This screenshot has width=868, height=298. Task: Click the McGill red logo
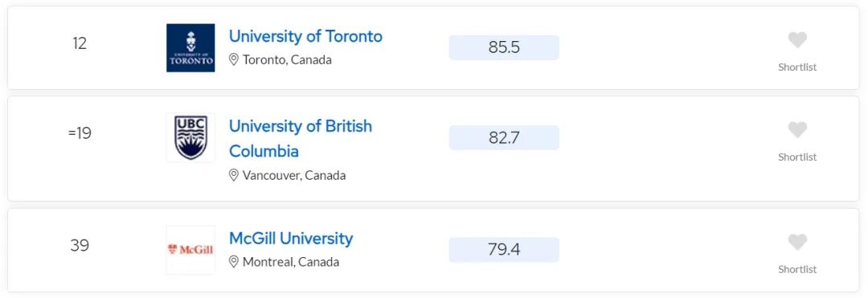coord(190,250)
